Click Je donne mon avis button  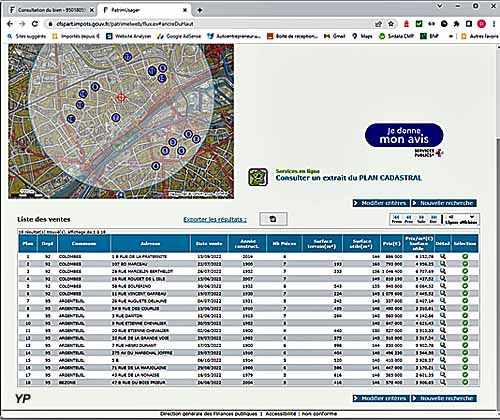404,135
